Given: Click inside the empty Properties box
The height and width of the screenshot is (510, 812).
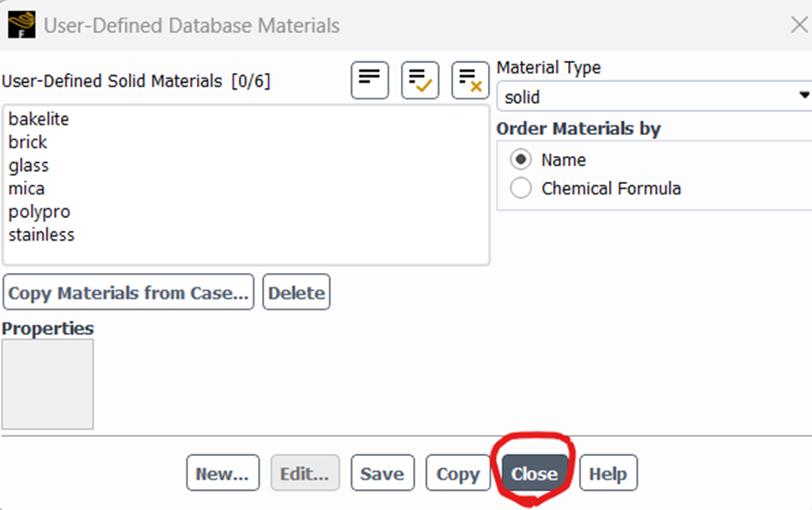Looking at the screenshot, I should [47, 384].
